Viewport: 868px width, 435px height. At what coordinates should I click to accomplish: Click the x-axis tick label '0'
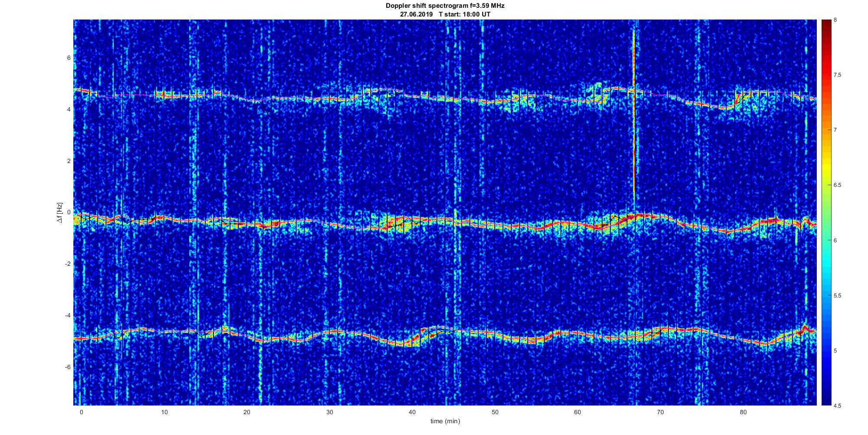click(81, 412)
